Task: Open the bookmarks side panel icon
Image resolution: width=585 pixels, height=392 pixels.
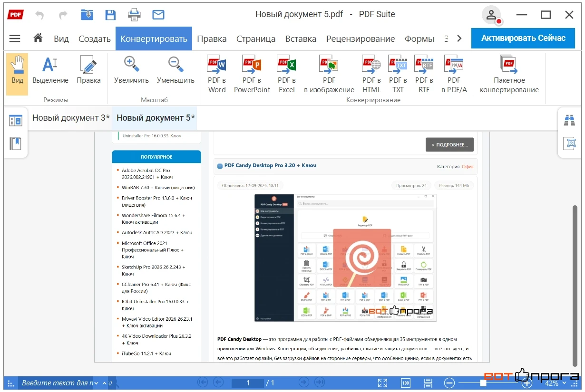Action: pyautogui.click(x=15, y=143)
